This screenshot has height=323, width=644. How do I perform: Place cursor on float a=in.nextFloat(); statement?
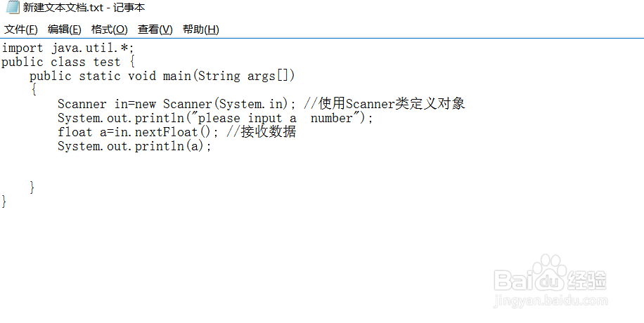pos(138,132)
